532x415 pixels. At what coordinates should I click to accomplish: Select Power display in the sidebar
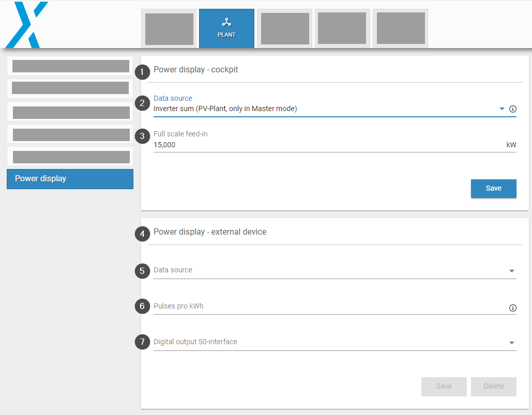point(70,179)
